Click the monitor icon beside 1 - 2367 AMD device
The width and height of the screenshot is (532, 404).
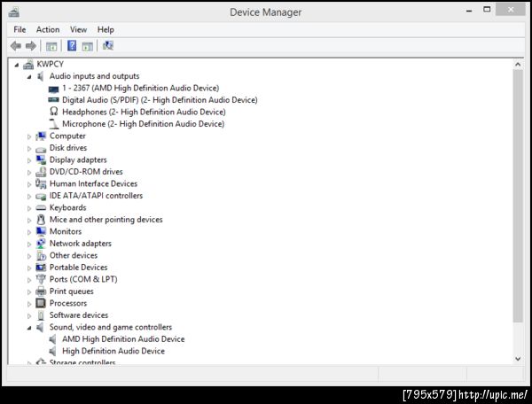coord(53,89)
